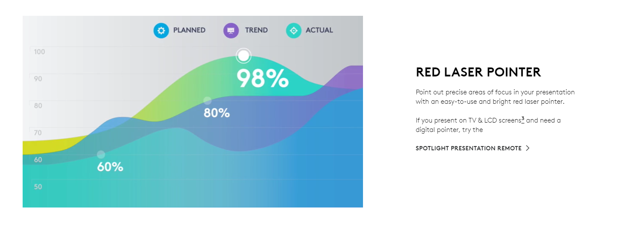Image resolution: width=644 pixels, height=237 pixels.
Task: Click the 98% peak data point marker
Action: point(243,56)
